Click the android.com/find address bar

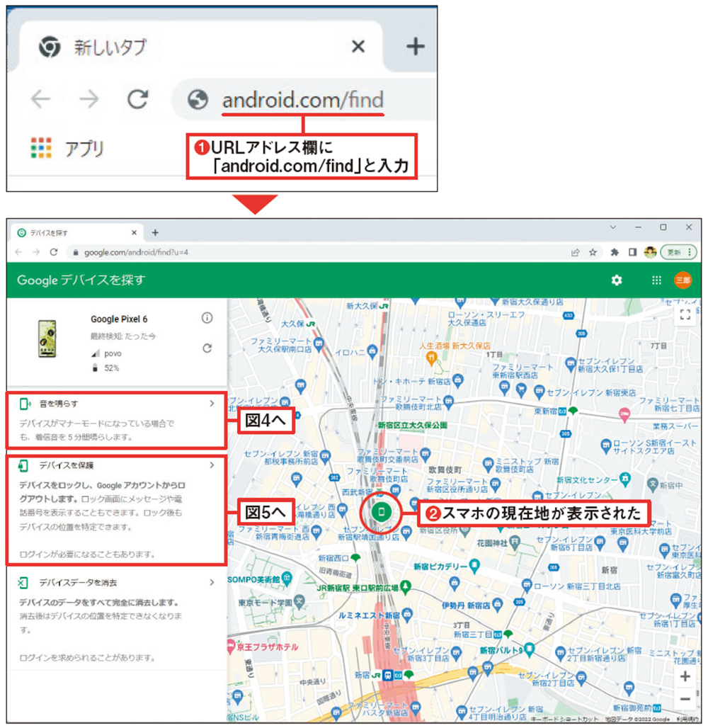pos(304,100)
